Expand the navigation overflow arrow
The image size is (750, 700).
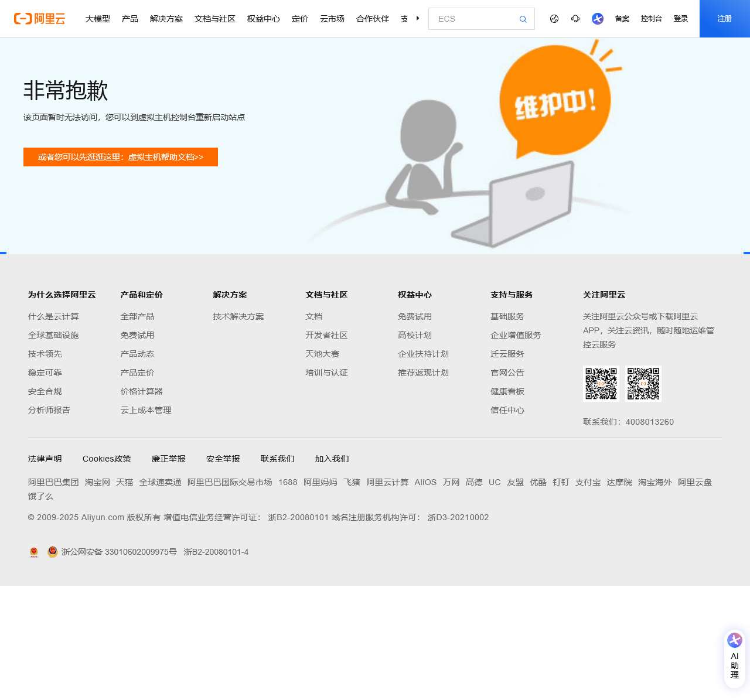[418, 18]
